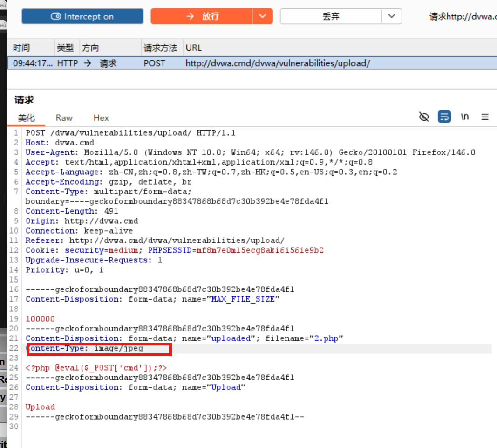Screen dimensions: 497x448
Task: Click the \n show newlines icon
Action: click(465, 117)
